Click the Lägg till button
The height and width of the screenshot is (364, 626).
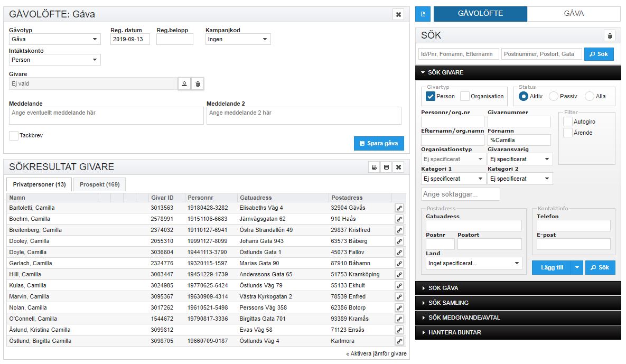[552, 267]
